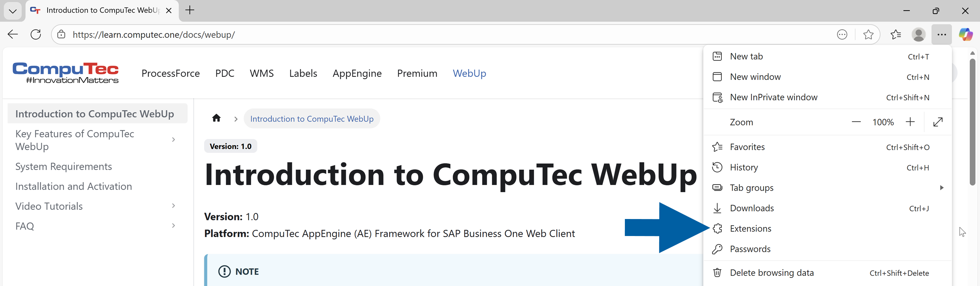Screen dimensions: 980x286
Task: Close the CompuTec WebUp tab
Action: [x=169, y=11]
